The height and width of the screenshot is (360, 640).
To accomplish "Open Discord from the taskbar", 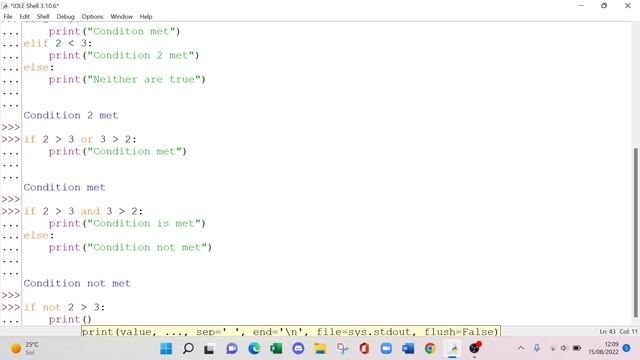I will 298,349.
